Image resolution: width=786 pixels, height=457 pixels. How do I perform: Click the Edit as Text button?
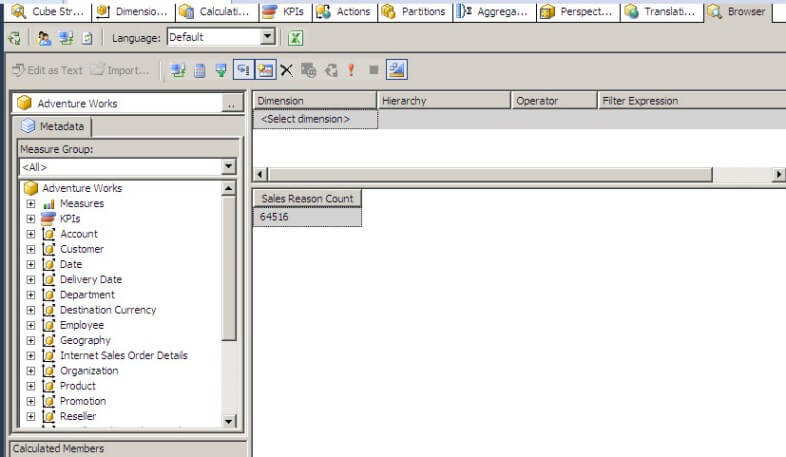click(x=47, y=70)
